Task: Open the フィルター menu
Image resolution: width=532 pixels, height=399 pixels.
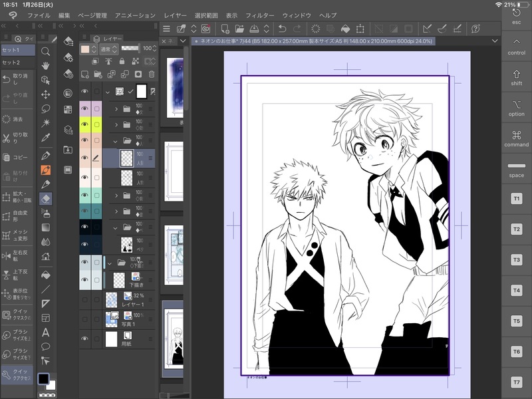Action: click(x=259, y=15)
